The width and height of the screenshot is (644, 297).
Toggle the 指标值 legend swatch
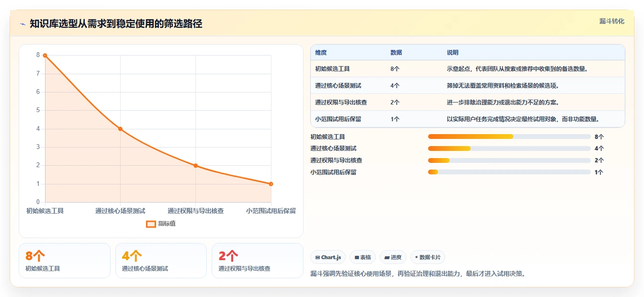[x=151, y=224]
